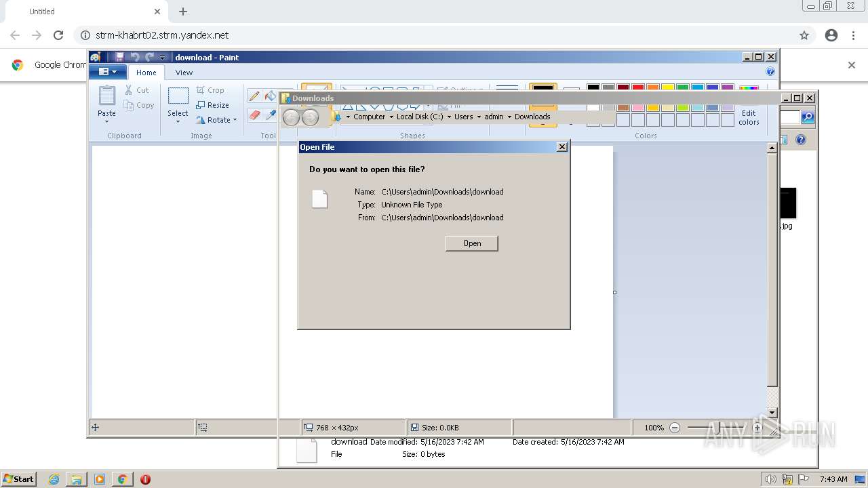This screenshot has width=868, height=488.
Task: Select the Color picker eyedropper tool
Action: (270, 115)
